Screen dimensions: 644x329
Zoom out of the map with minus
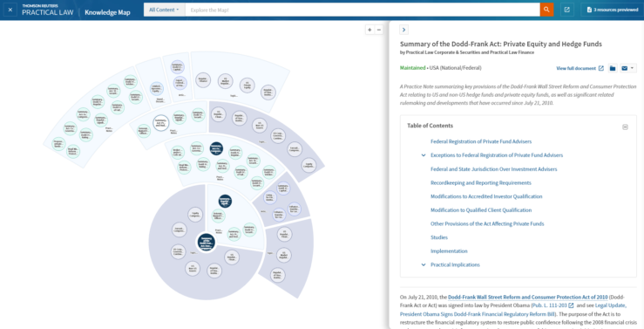pos(379,30)
